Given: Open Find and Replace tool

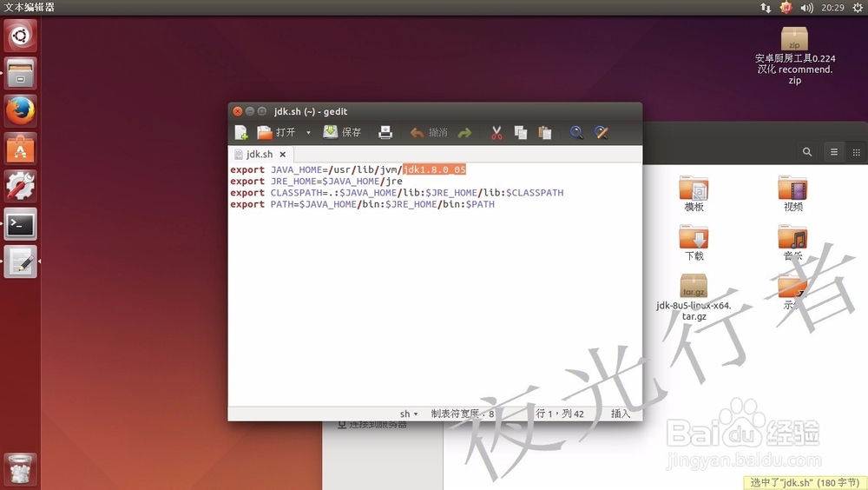Looking at the screenshot, I should tap(602, 132).
